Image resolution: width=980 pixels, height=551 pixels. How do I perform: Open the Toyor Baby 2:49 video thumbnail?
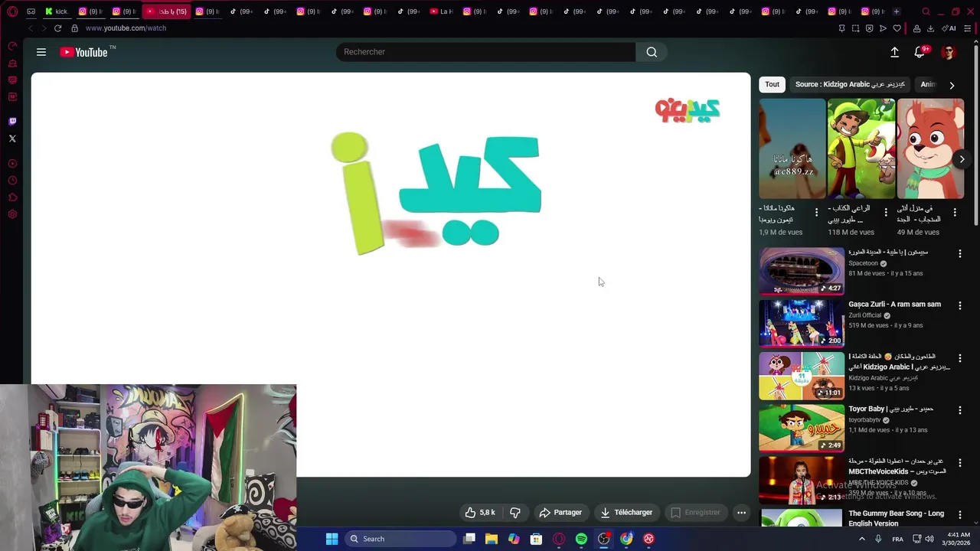[802, 429]
